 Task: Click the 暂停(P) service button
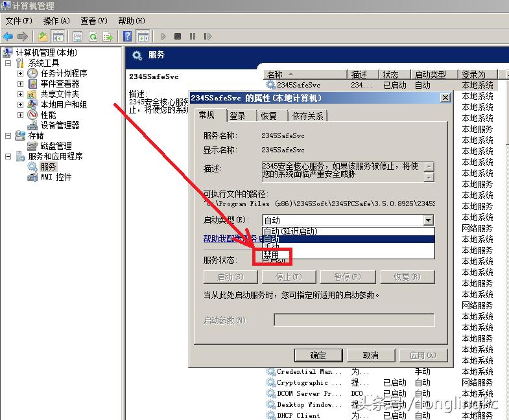point(348,277)
